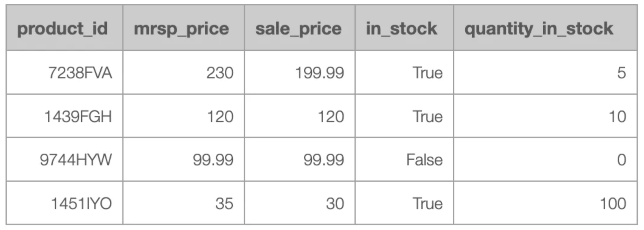Click the quantity_in_stock value 10

(617, 117)
